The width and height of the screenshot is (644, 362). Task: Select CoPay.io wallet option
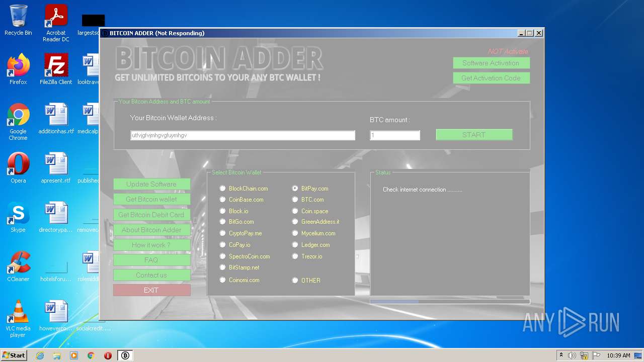click(235, 245)
